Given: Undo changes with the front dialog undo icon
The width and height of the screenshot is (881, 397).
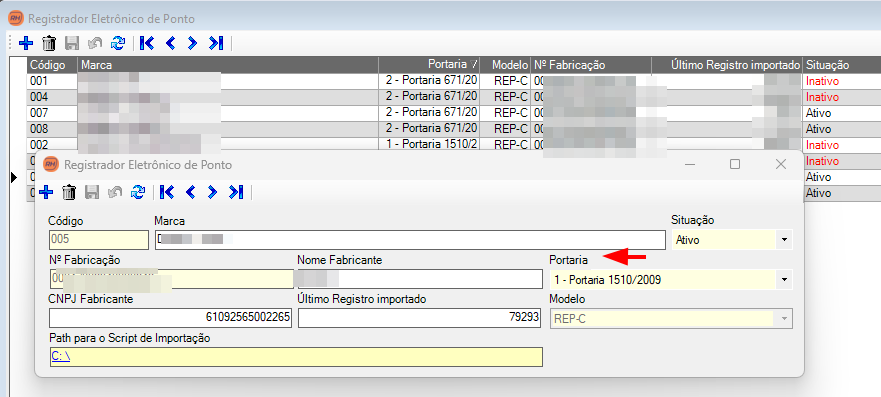Looking at the screenshot, I should coord(115,193).
